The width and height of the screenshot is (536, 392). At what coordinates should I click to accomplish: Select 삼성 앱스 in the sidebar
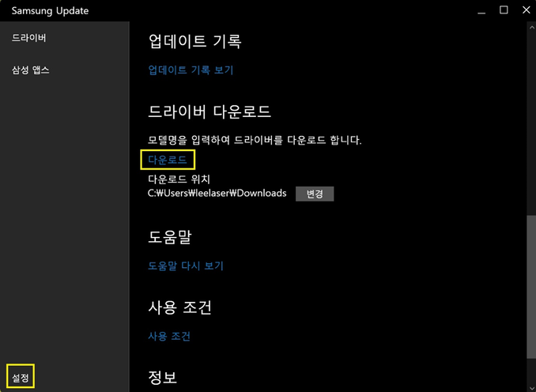coord(31,70)
